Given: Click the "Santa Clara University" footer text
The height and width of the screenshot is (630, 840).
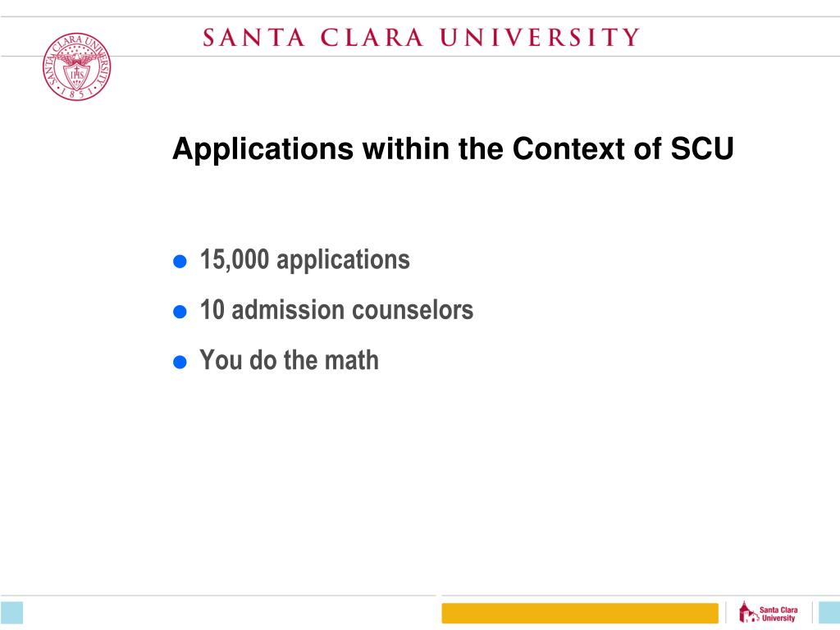Looking at the screenshot, I should coord(778,614).
